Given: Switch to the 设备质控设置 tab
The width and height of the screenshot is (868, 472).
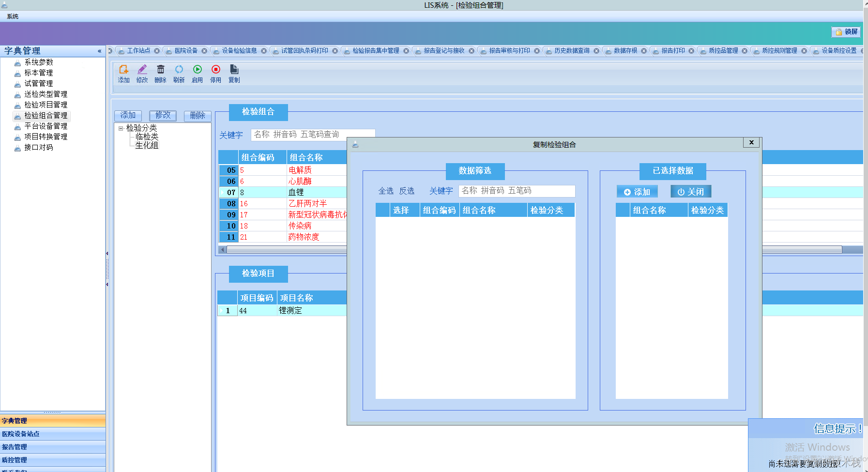Looking at the screenshot, I should [839, 51].
